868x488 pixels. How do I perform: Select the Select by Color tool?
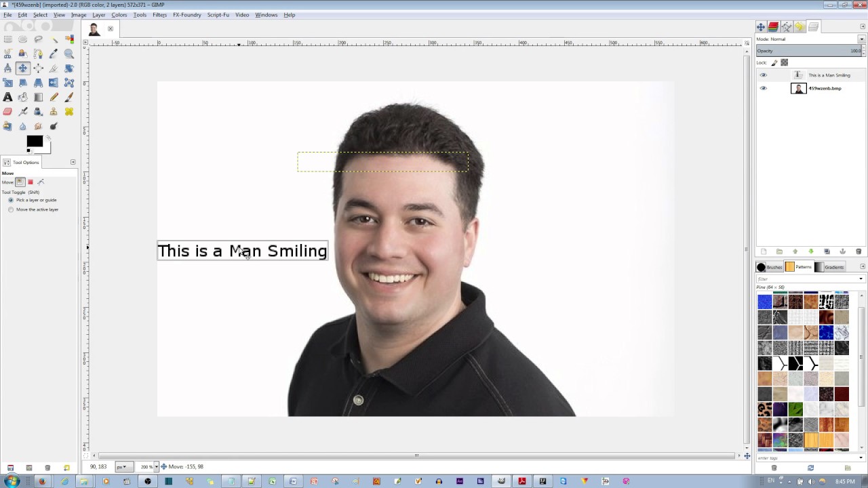[x=69, y=39]
